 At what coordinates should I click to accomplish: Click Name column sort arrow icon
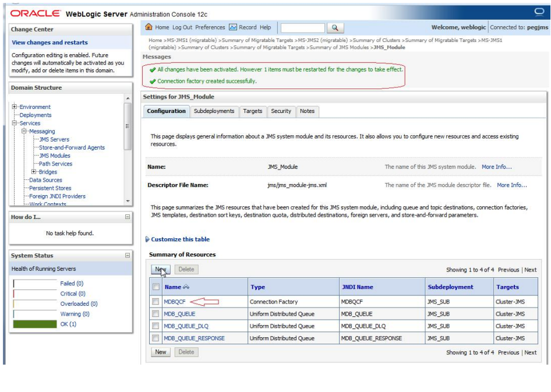[186, 287]
